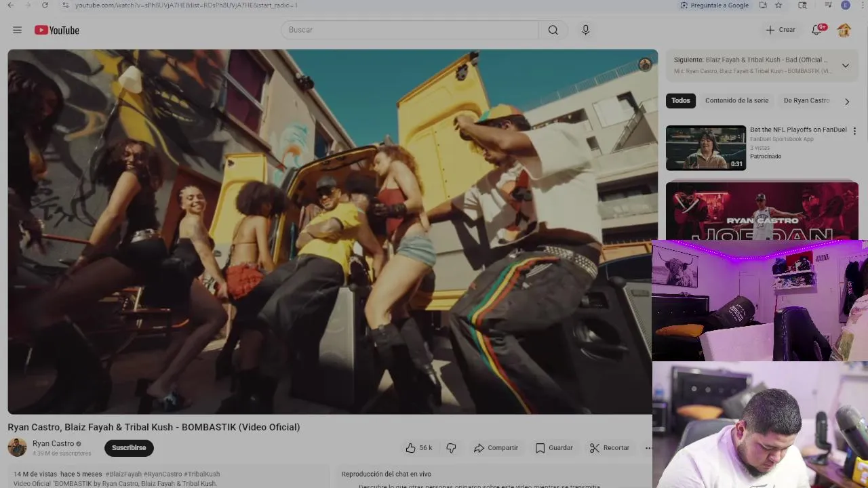Click channel watermark on video corner
The width and height of the screenshot is (868, 488).
[x=645, y=64]
